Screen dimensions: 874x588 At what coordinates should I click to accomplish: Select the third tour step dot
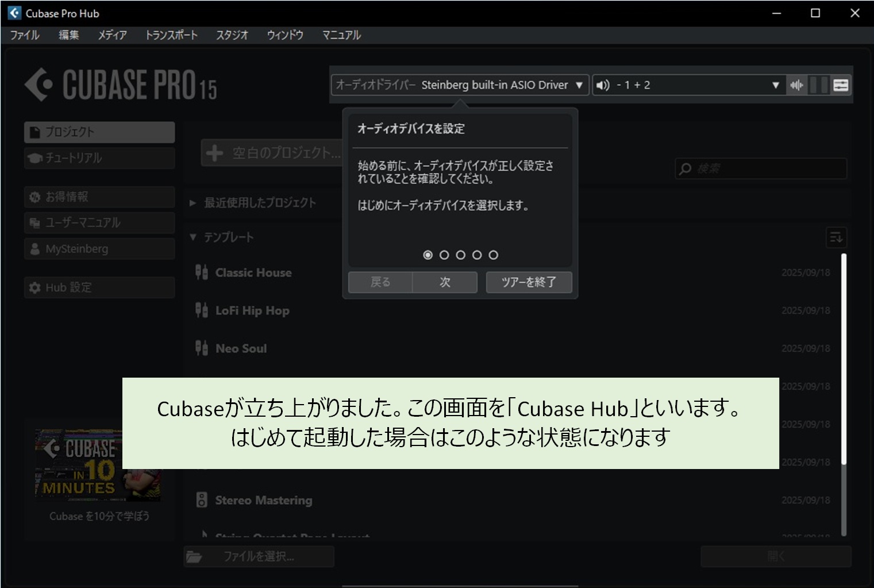[461, 255]
